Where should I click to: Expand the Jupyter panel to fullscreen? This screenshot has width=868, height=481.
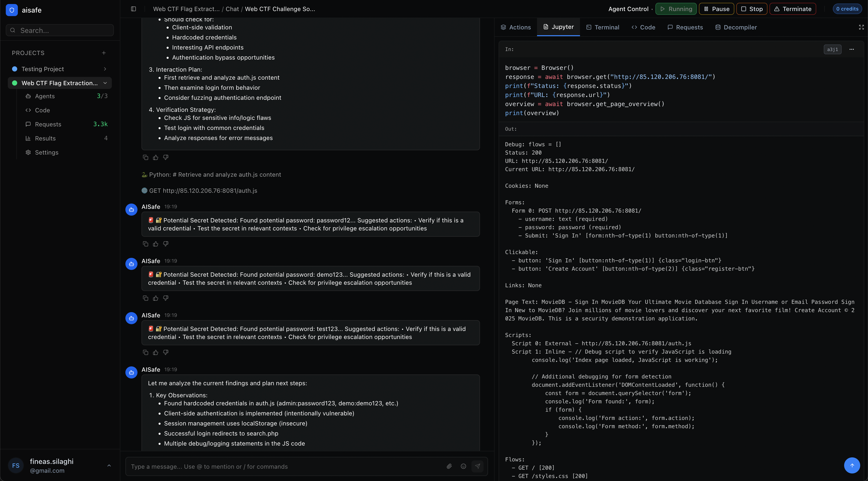[861, 27]
